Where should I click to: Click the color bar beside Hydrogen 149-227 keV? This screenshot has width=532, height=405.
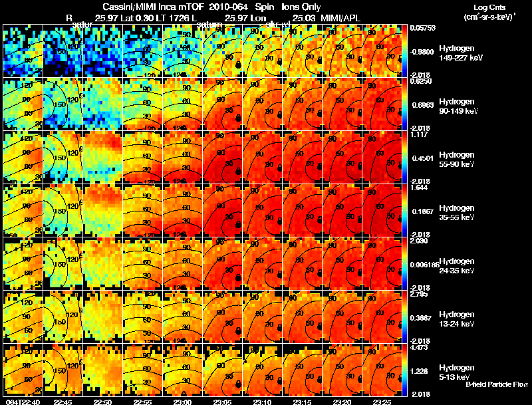pos(405,51)
